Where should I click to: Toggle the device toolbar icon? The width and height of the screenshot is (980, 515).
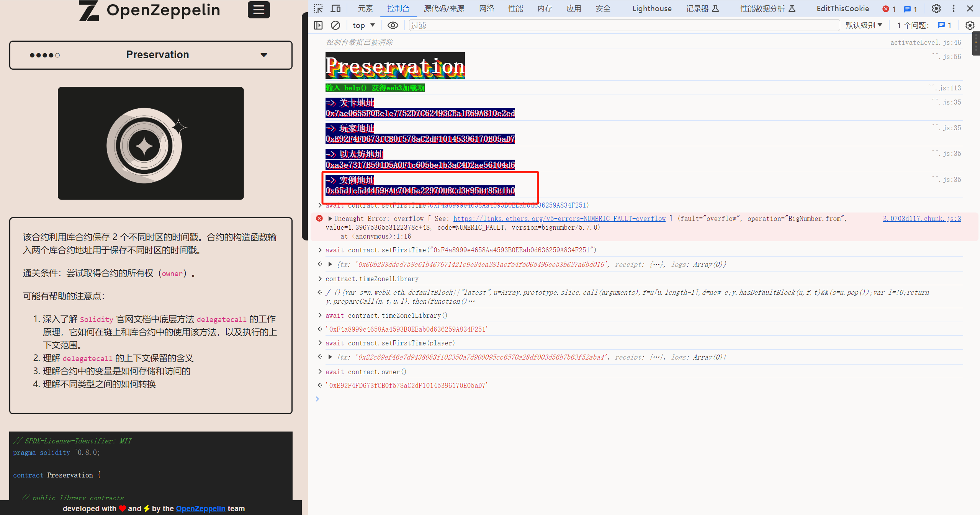coord(336,8)
